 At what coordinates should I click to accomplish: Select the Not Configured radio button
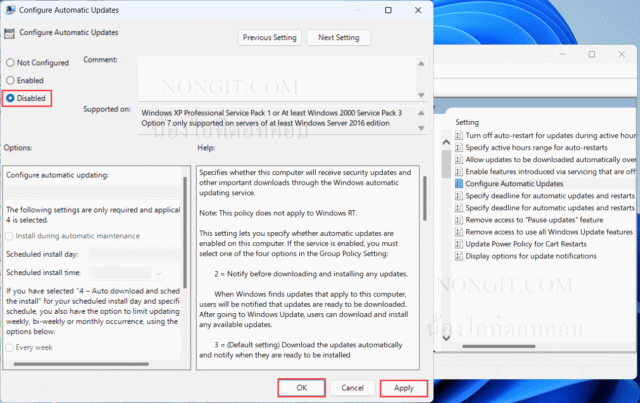click(x=10, y=63)
